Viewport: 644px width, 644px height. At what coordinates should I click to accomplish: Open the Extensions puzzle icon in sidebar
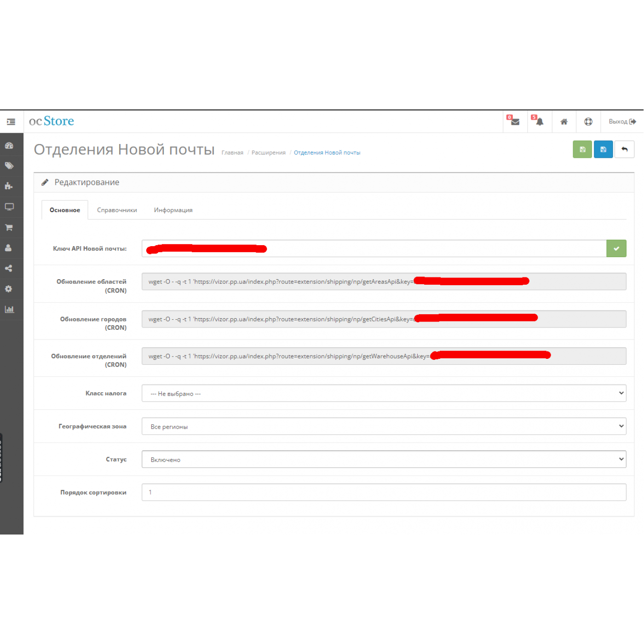9,186
